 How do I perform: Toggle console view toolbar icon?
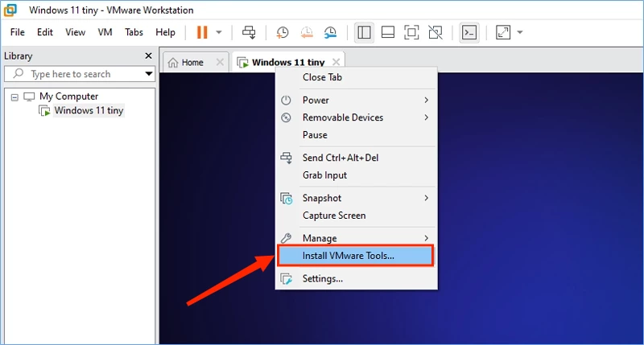(x=469, y=32)
